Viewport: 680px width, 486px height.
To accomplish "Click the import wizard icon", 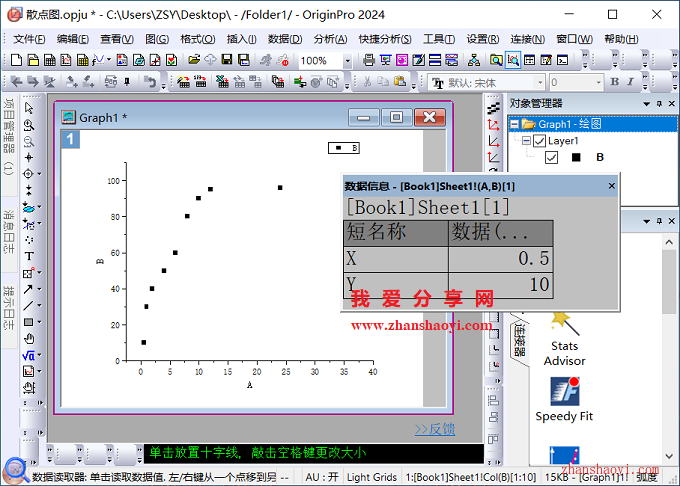I will [x=183, y=82].
